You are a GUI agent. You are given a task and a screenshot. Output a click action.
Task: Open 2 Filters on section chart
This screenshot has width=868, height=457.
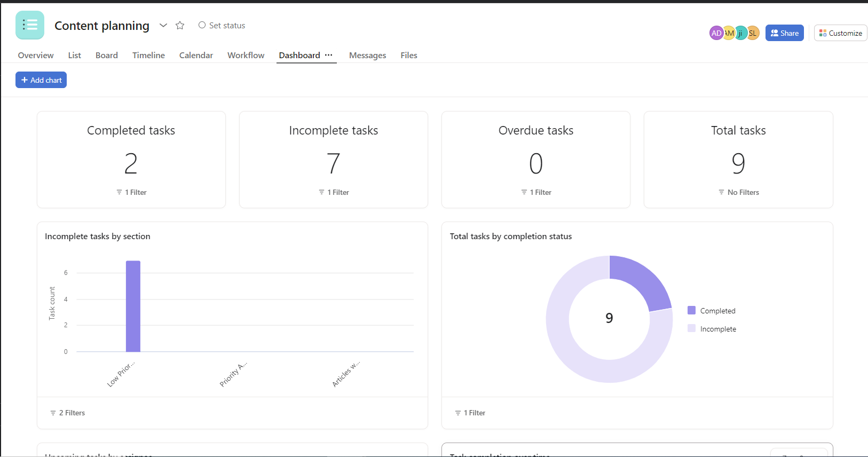click(67, 413)
